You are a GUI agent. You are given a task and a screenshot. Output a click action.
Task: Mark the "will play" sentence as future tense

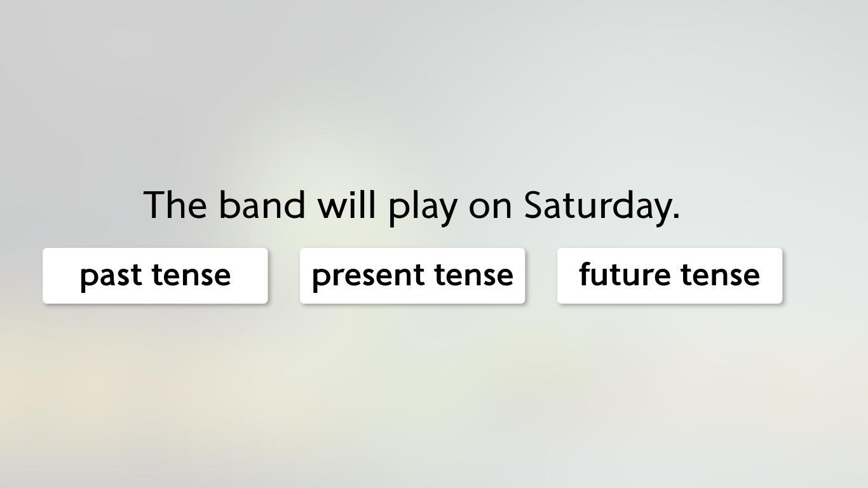pyautogui.click(x=670, y=276)
